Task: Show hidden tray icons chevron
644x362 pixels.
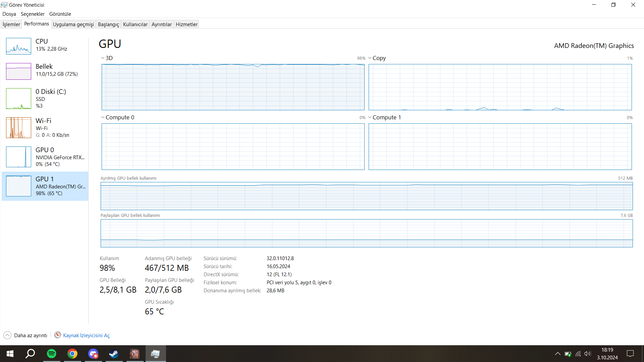Action: 557,354
